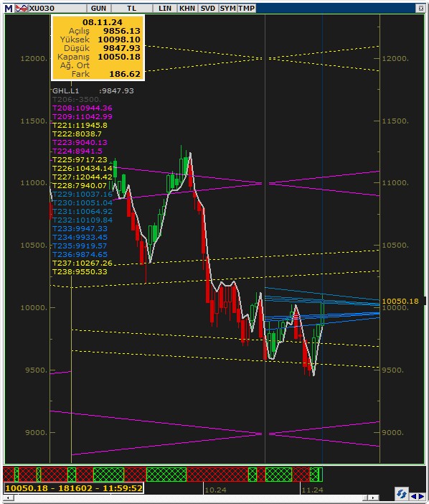Close the chart window
Screen dimensions: 429x504
pyautogui.click(x=420, y=9)
